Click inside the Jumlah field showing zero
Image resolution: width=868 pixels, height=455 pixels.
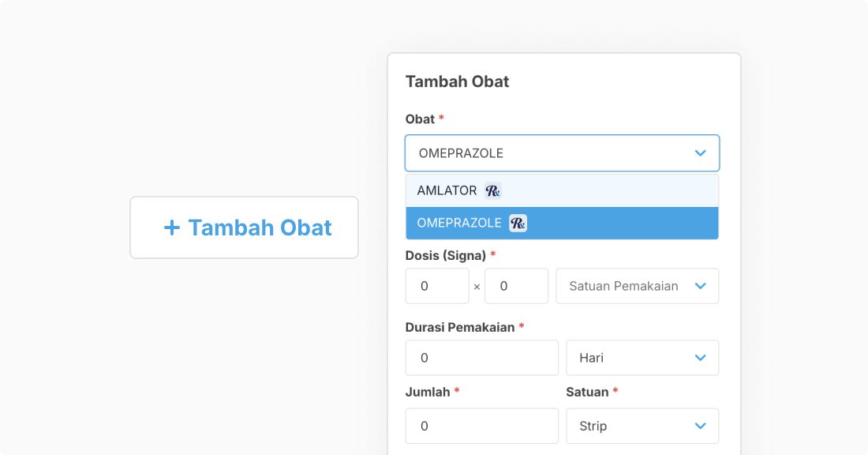(481, 426)
